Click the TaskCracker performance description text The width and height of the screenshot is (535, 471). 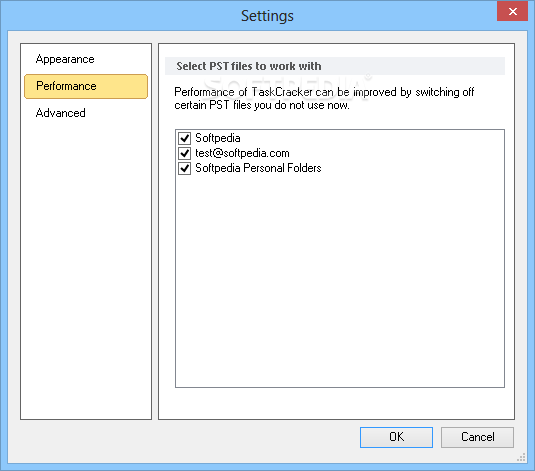coord(324,99)
